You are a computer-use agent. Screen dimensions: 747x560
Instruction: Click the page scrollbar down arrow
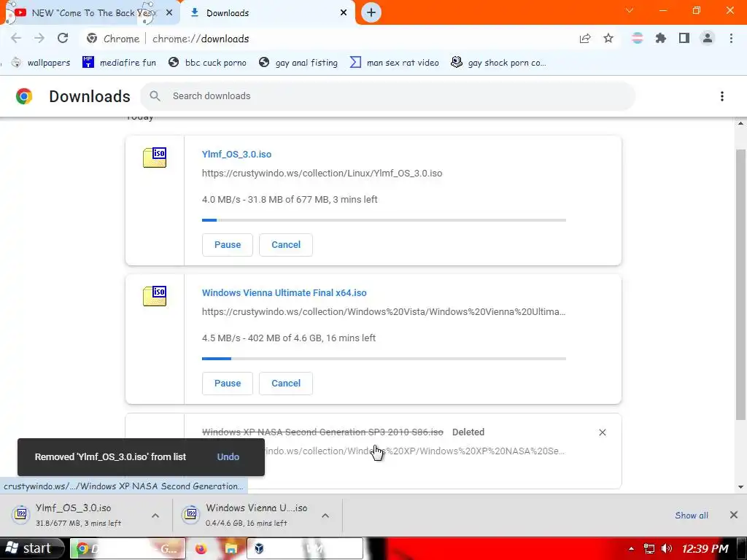(741, 486)
